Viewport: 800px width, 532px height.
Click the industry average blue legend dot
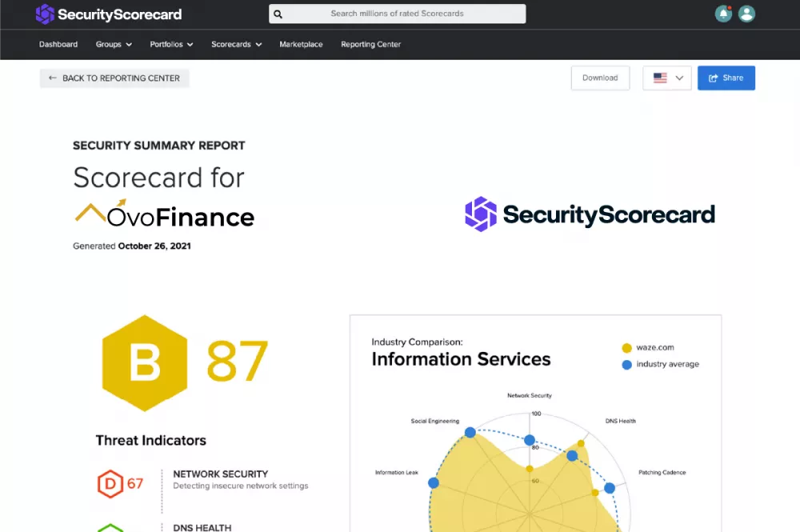click(x=627, y=365)
